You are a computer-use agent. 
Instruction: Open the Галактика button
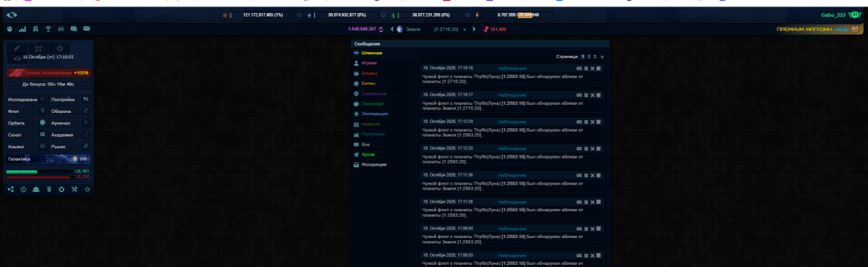pyautogui.click(x=48, y=158)
